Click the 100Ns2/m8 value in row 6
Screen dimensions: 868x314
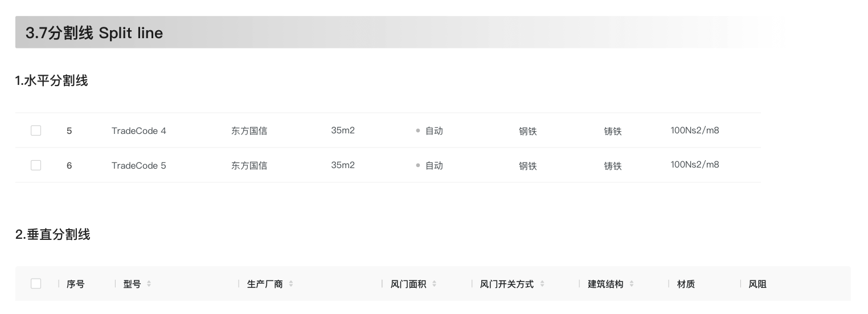[695, 165]
